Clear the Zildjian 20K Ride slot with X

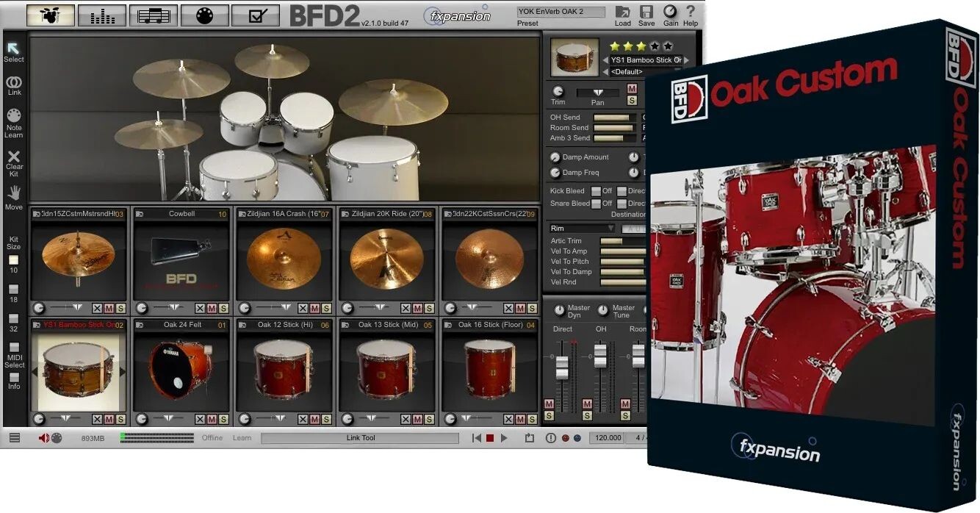(x=406, y=308)
